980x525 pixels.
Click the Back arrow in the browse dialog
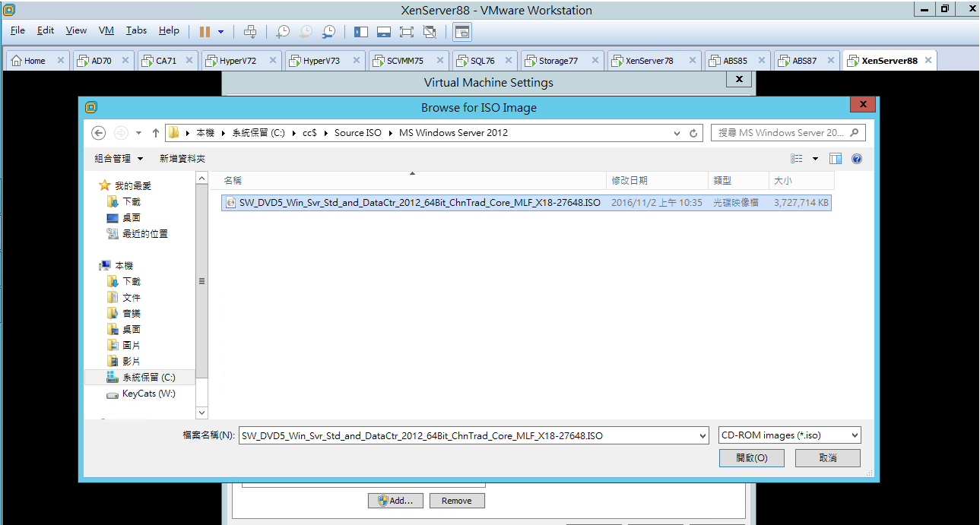pos(98,133)
